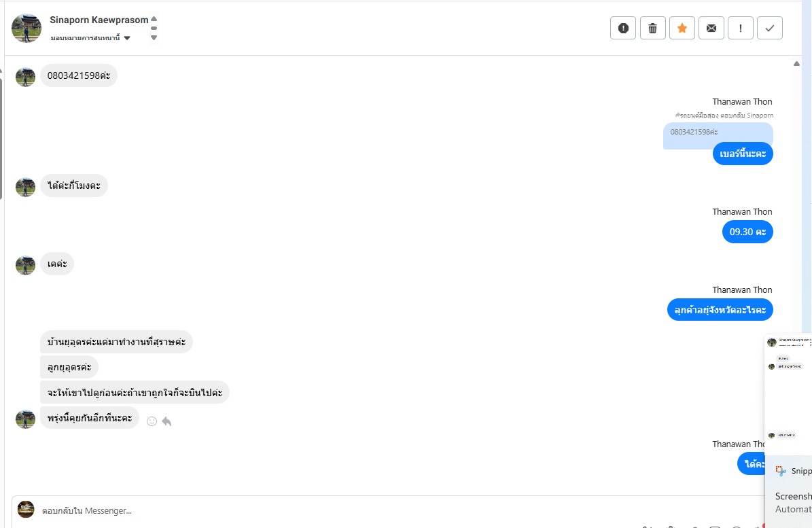
Task: Click the sender avatar beside 0803421598 message
Action: point(26,76)
